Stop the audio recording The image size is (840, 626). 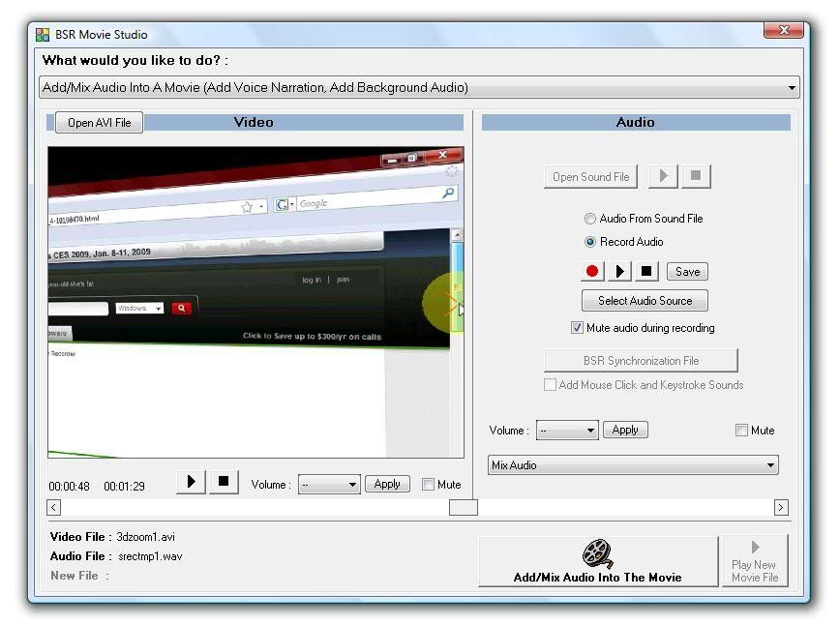coord(646,272)
